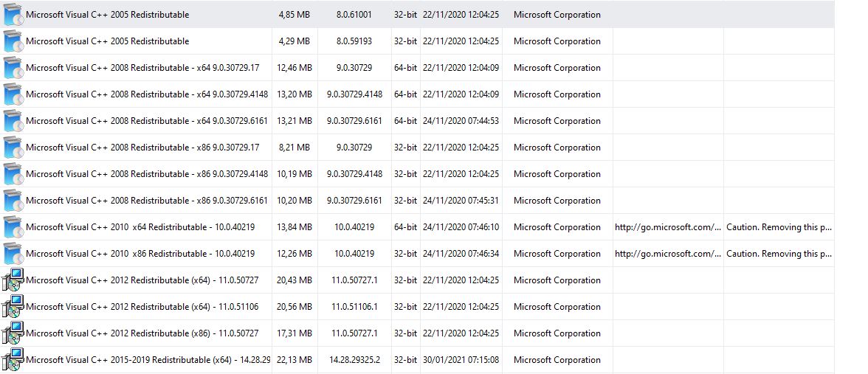Click size cell '20,43 MB'
This screenshot has width=868, height=374.
click(294, 280)
